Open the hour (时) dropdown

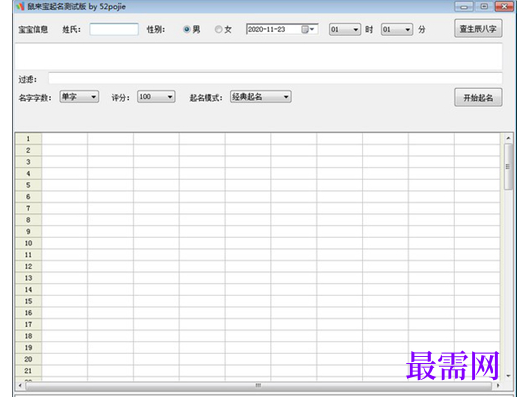pyautogui.click(x=345, y=30)
